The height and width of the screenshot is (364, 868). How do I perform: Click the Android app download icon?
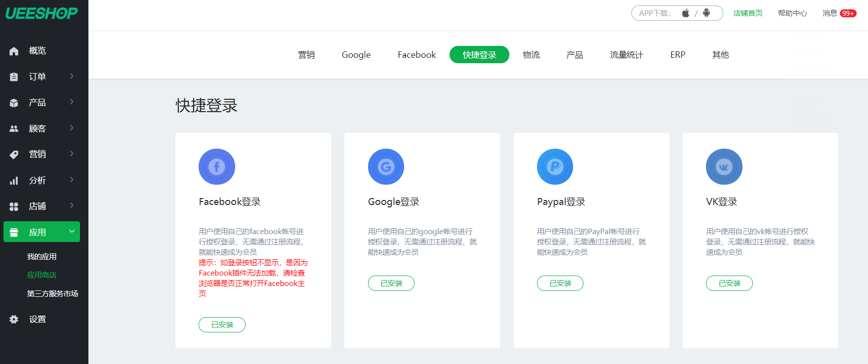tap(706, 13)
